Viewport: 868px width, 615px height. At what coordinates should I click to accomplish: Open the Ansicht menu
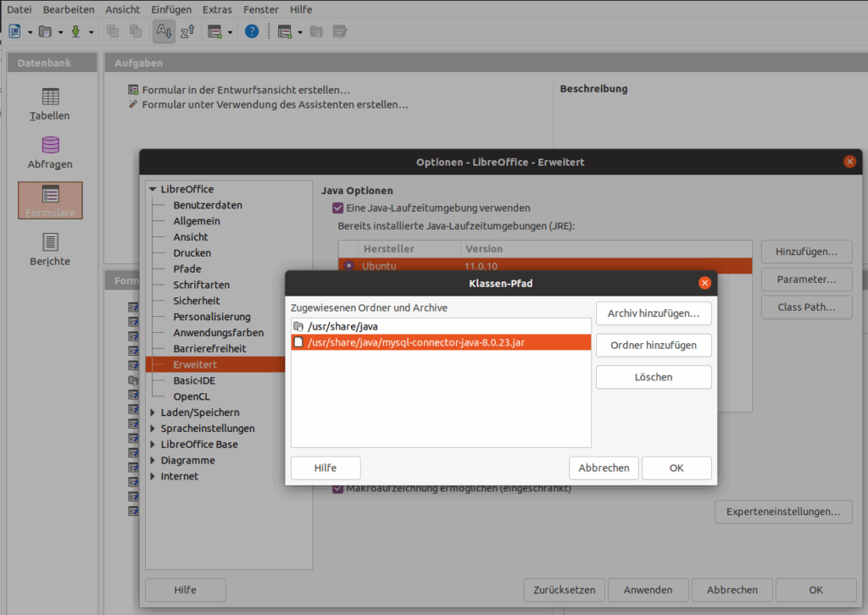(x=123, y=9)
